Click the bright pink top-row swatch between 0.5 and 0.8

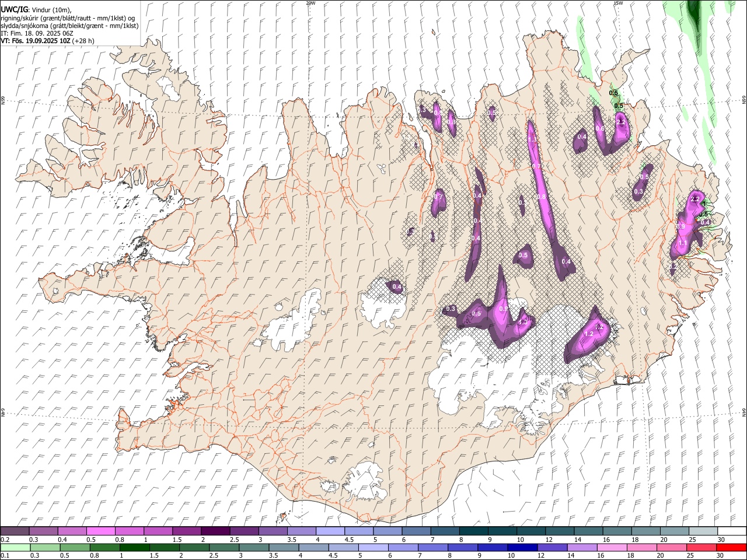point(100,531)
